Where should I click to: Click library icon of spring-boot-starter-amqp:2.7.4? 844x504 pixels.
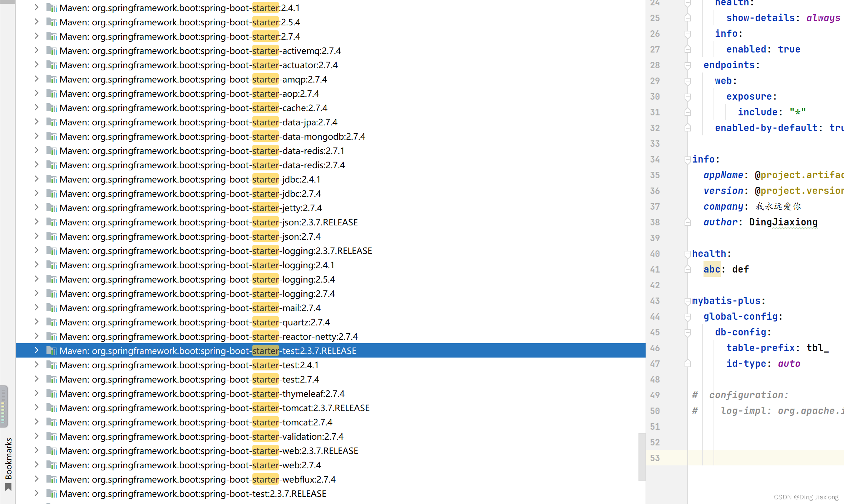point(52,79)
